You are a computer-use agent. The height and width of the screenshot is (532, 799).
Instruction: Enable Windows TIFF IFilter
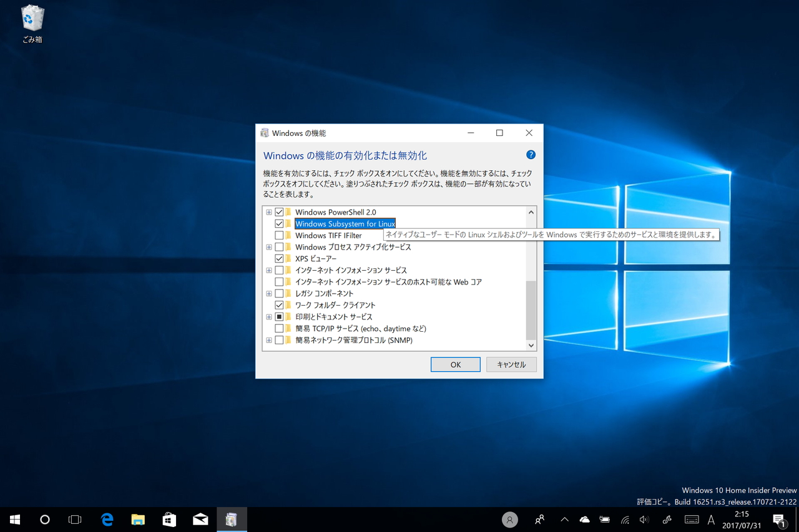coord(279,235)
